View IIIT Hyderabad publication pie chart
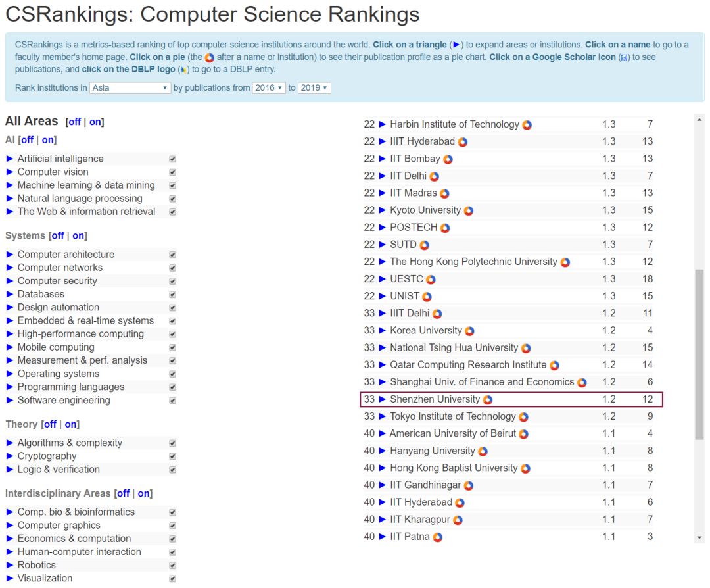The width and height of the screenshot is (710, 588). click(x=462, y=142)
